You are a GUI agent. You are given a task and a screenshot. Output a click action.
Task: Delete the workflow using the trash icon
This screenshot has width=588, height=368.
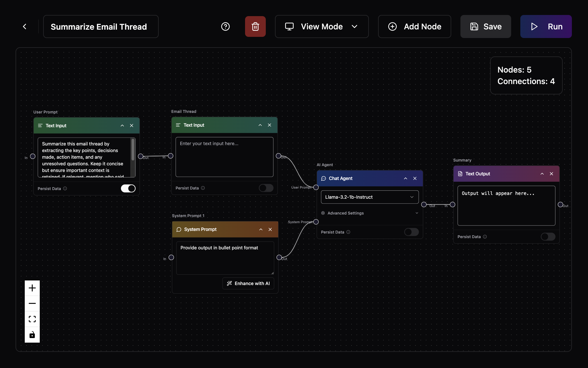[x=255, y=26]
